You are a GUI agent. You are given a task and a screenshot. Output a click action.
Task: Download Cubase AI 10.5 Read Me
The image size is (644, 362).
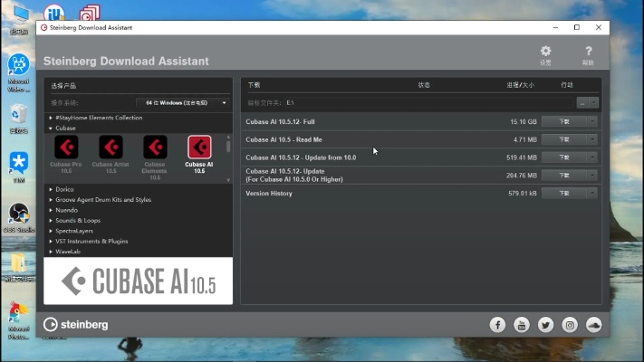[x=564, y=139]
